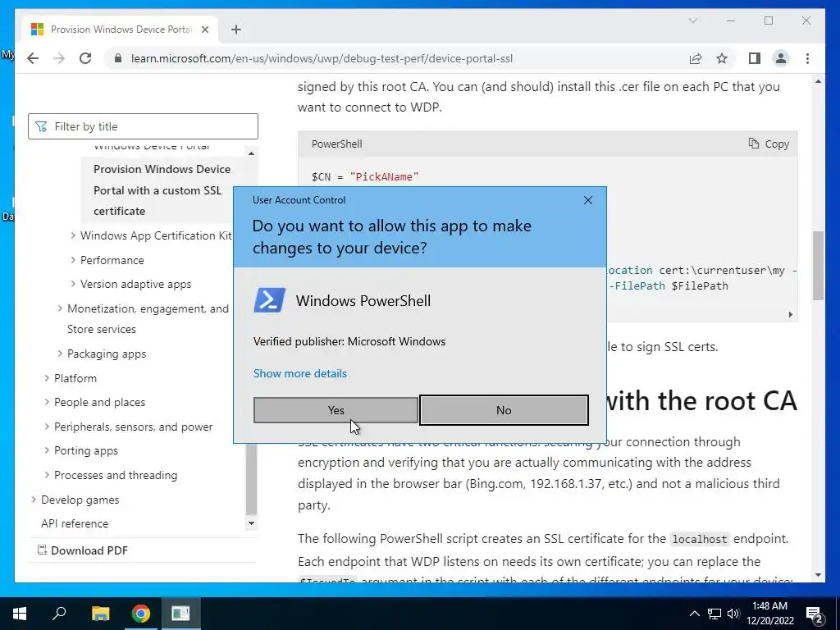Click No in User Account Control dialog
The image size is (840, 630).
[504, 410]
